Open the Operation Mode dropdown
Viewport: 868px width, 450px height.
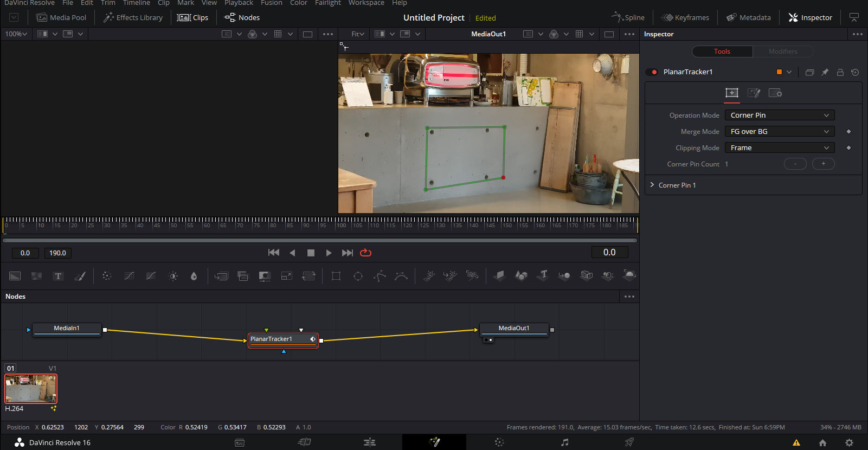click(779, 115)
